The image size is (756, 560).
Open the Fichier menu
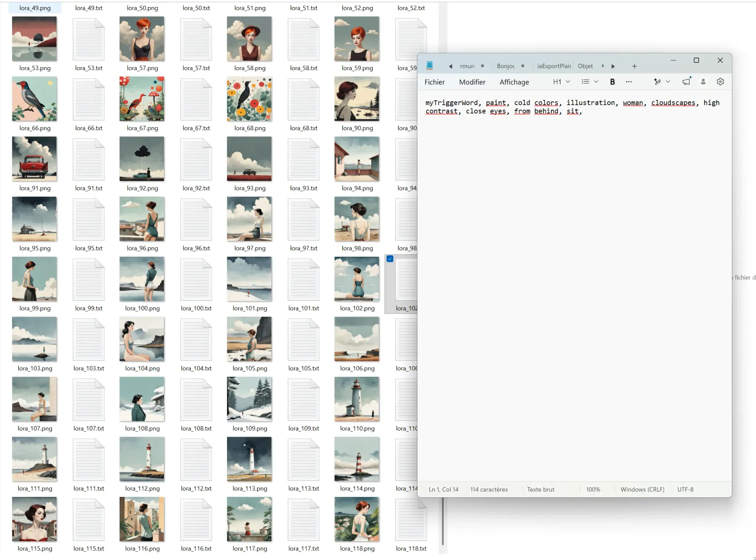[x=434, y=82]
